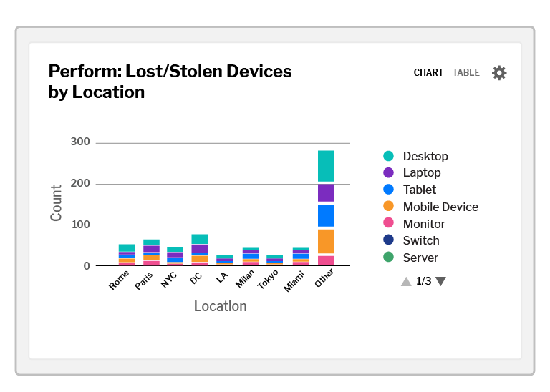This screenshot has width=550, height=392.
Task: Select the Laptop segment in Other bar
Action: 326,193
